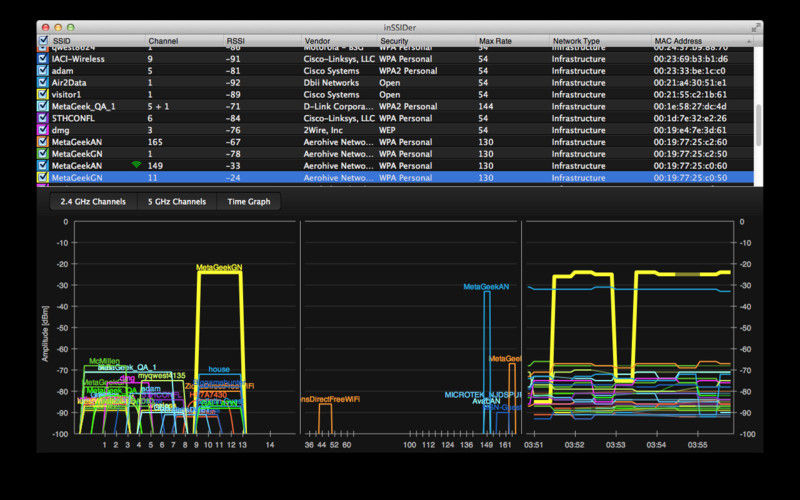
Task: Sort by the Channel column header
Action: click(163, 41)
